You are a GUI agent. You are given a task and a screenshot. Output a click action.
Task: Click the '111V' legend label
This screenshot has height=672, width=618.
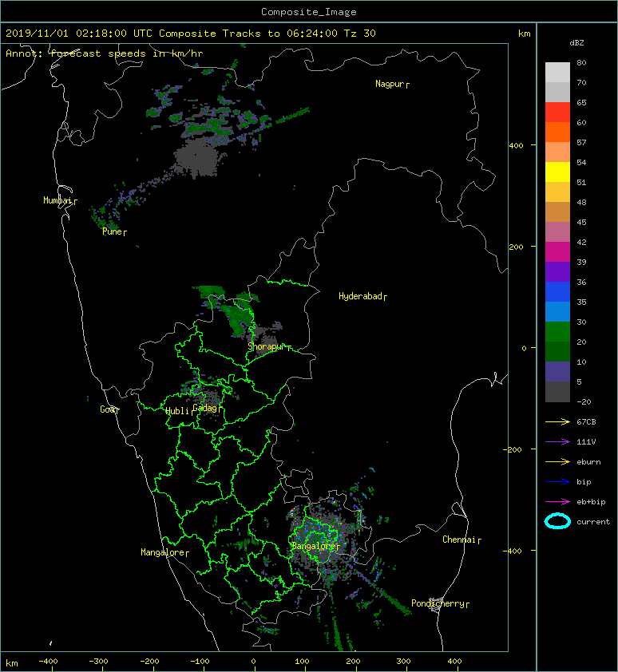point(586,442)
